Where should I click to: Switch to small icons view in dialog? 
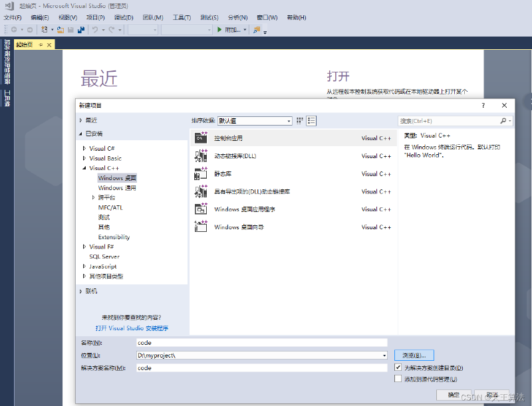click(x=300, y=121)
